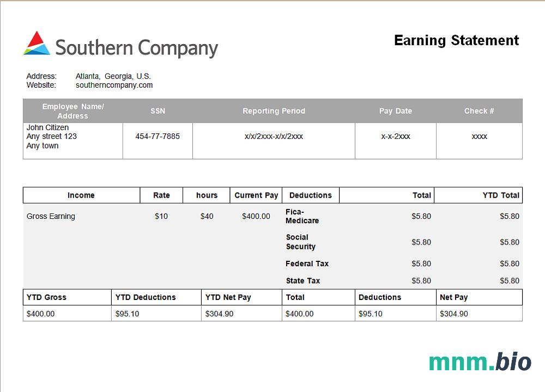Viewport: 545px width, 392px height.
Task: Select the Employee Name/Address column header
Action: [x=72, y=111]
